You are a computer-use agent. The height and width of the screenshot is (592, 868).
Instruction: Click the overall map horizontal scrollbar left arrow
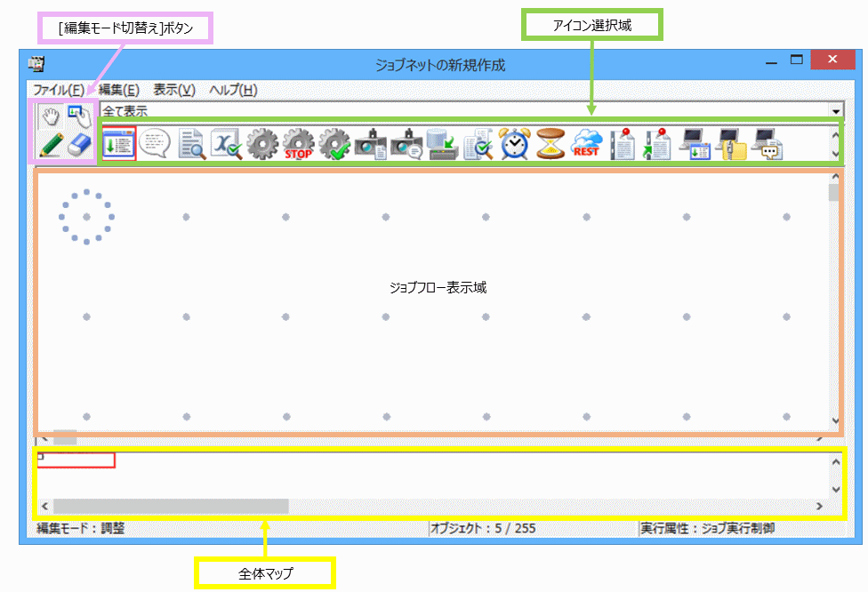click(44, 507)
